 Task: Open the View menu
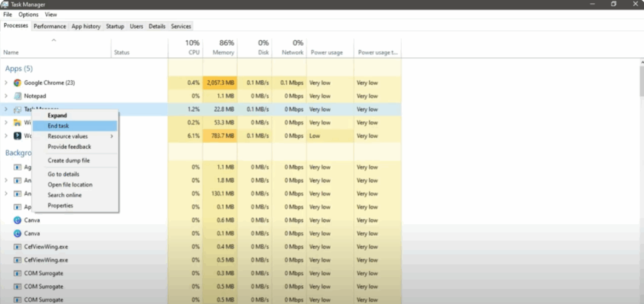tap(51, 14)
